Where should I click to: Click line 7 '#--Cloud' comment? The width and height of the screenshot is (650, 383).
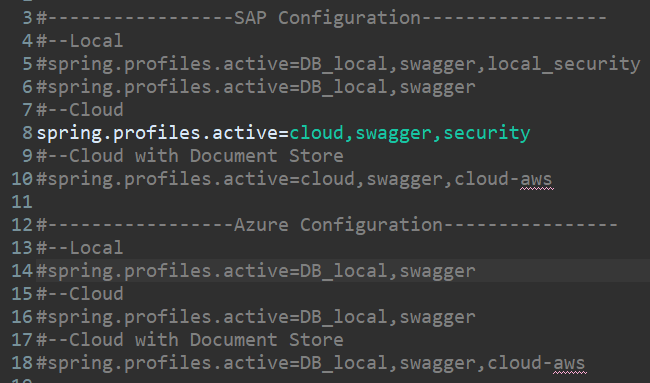(x=80, y=110)
